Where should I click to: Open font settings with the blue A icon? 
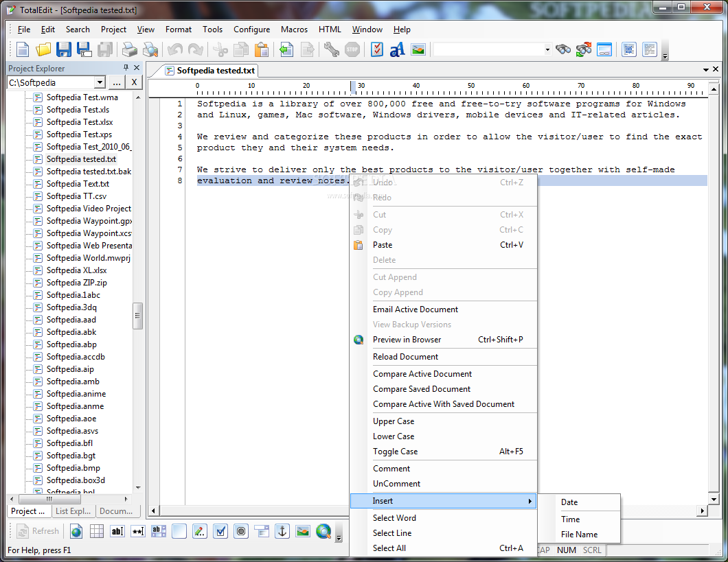pos(398,49)
